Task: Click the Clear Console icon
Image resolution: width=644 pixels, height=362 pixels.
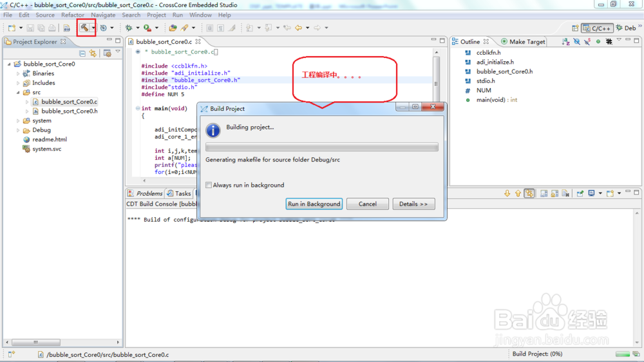Action: [565, 193]
